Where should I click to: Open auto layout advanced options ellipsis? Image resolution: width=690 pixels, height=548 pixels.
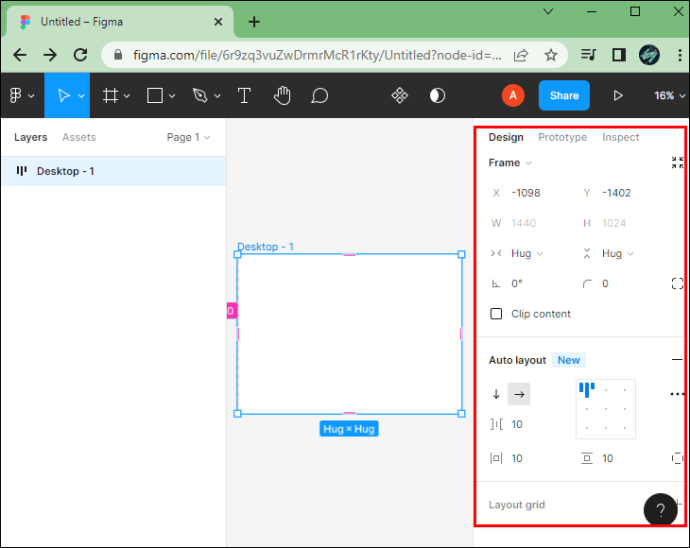677,394
